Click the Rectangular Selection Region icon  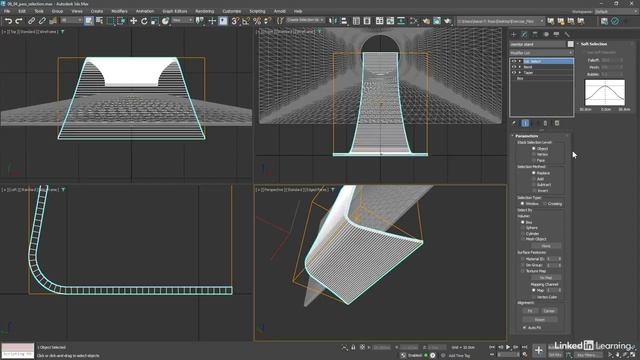[110, 21]
